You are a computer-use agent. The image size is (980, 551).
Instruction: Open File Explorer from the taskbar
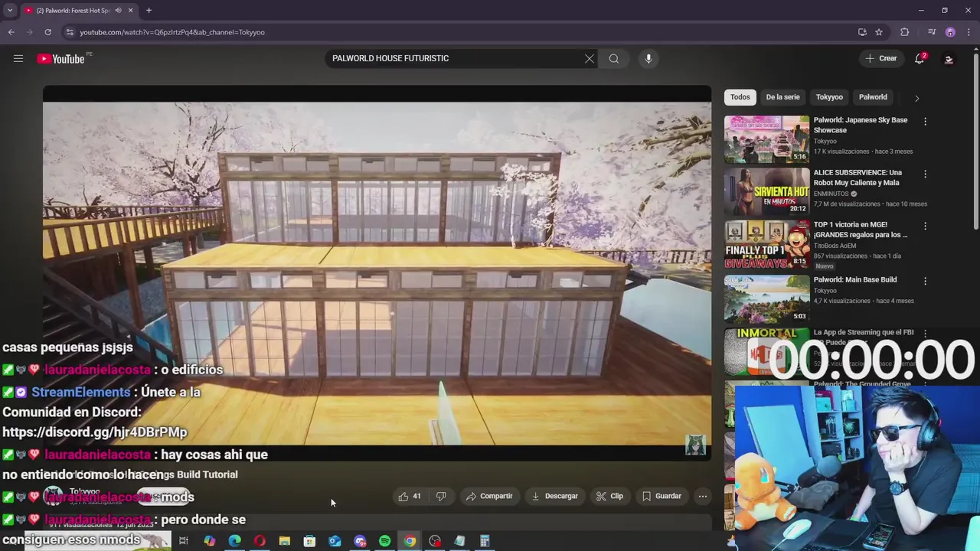(285, 541)
